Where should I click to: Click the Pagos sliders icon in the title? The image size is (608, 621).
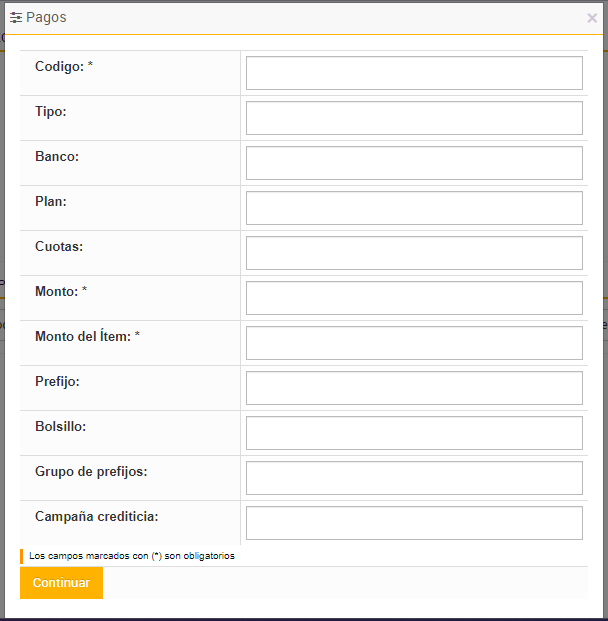[16, 18]
